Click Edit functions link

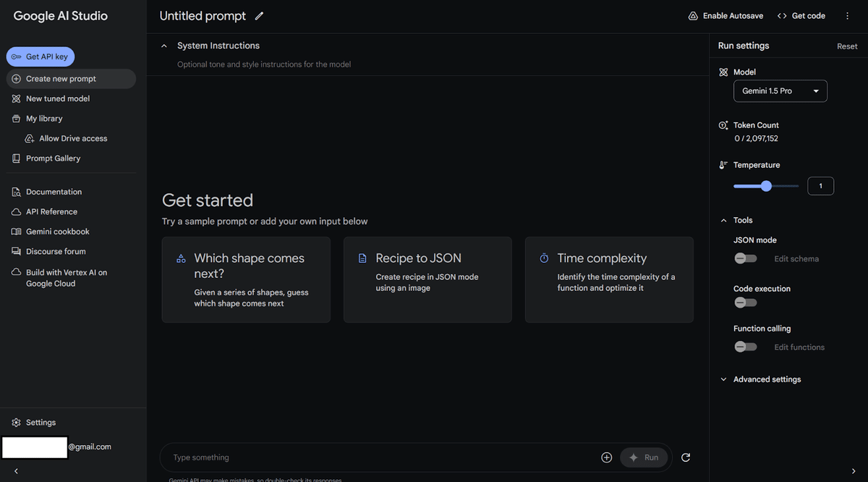click(799, 347)
